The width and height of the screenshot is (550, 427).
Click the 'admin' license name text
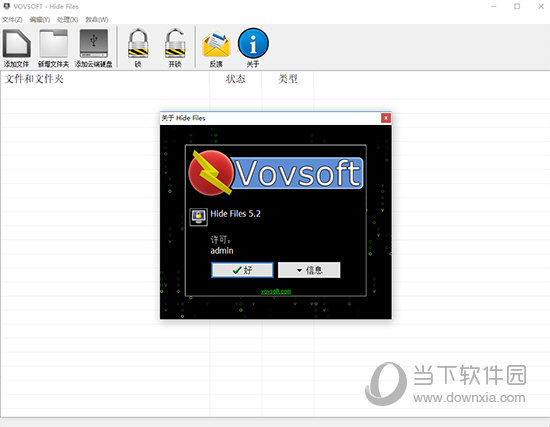tap(222, 251)
